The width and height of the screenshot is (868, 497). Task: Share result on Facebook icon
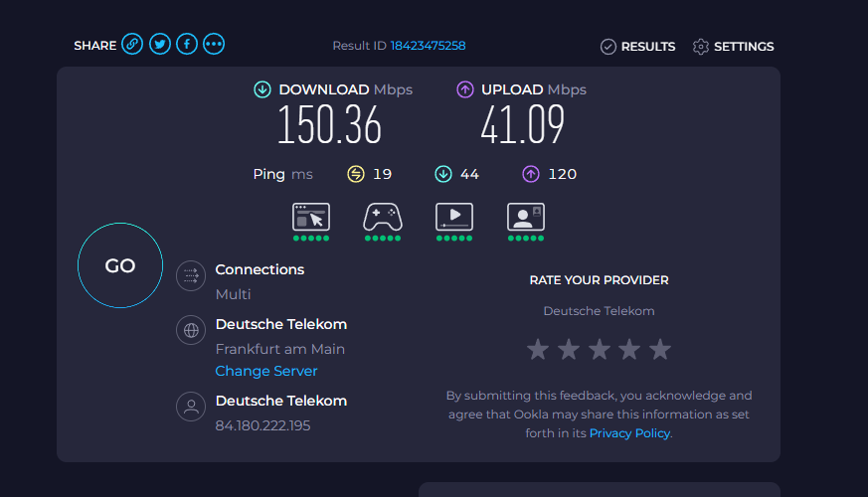[187, 44]
